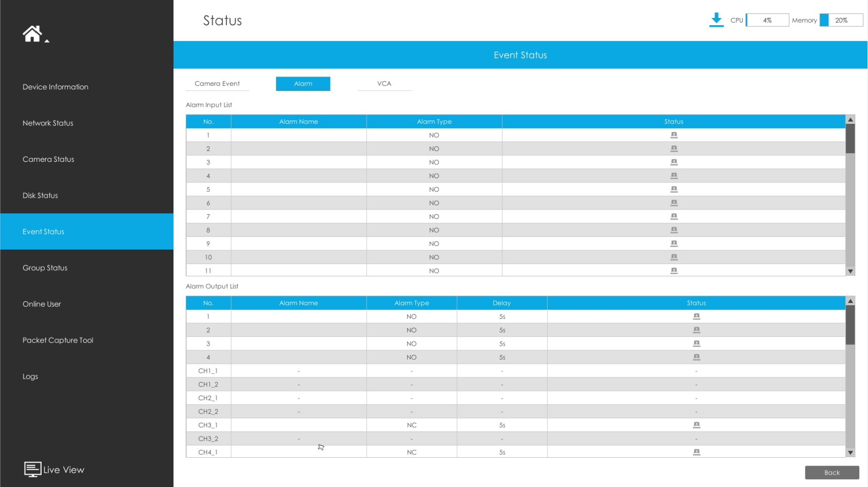Screen dimensions: 868x487
Task: Click the CPU usage bar
Action: 767,20
